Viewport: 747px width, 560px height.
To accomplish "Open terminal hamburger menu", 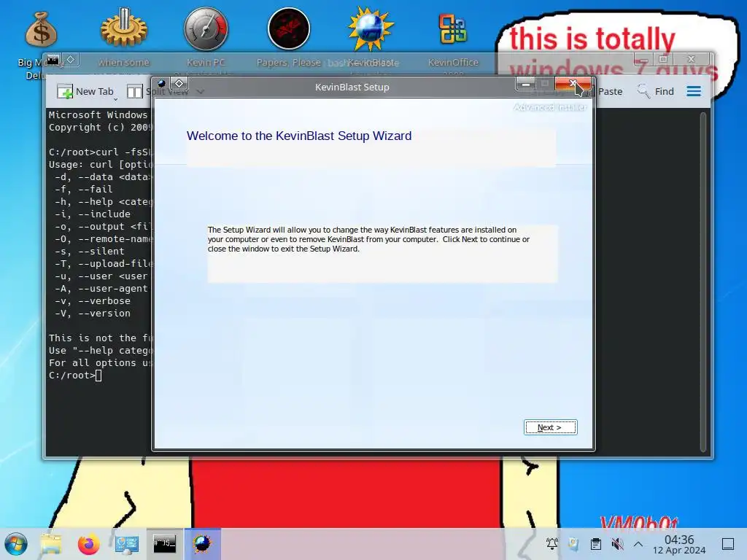I will pyautogui.click(x=694, y=91).
